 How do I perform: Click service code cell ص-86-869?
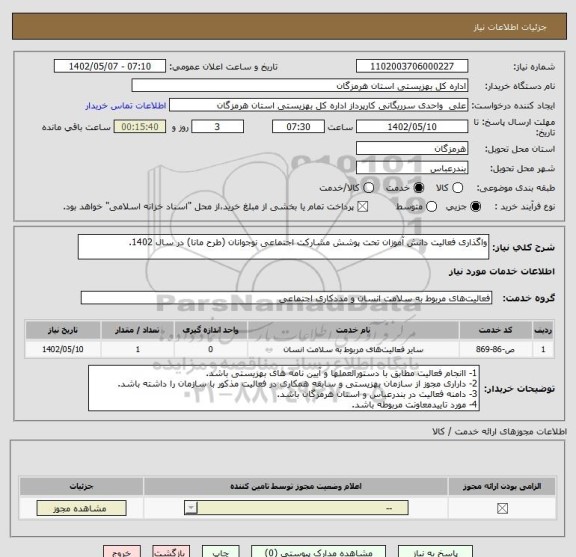(x=495, y=349)
